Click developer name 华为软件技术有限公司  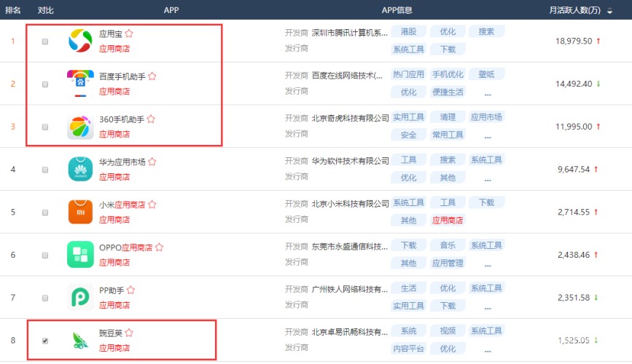pyautogui.click(x=350, y=161)
